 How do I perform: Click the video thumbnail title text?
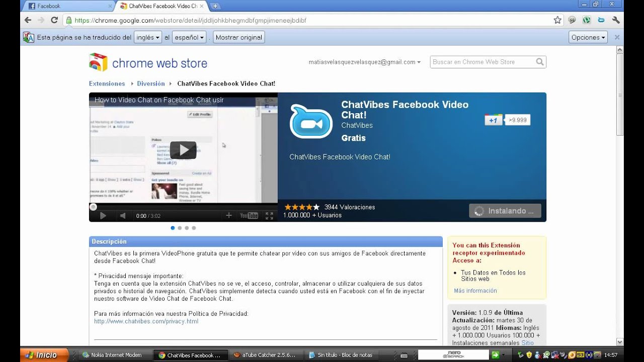pyautogui.click(x=159, y=100)
